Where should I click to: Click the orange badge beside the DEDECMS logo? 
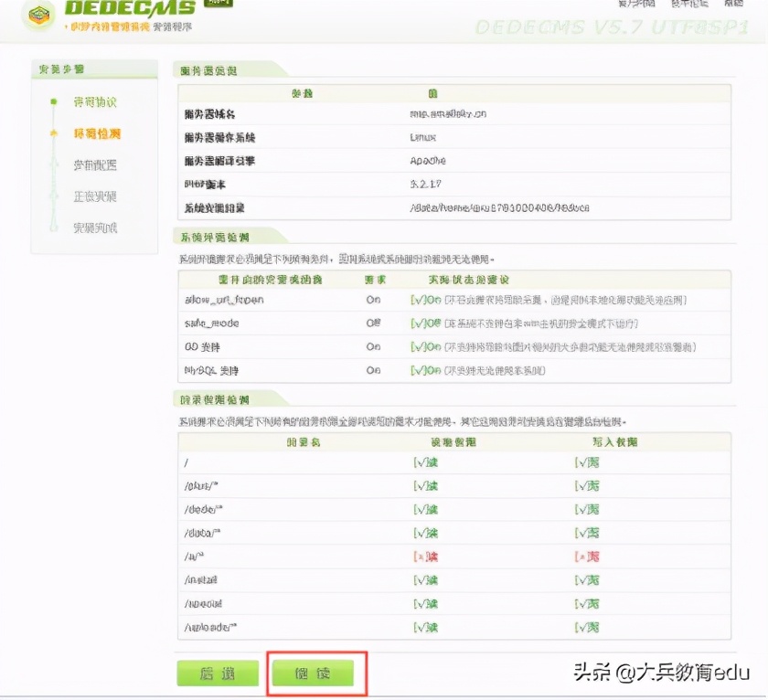point(217,5)
